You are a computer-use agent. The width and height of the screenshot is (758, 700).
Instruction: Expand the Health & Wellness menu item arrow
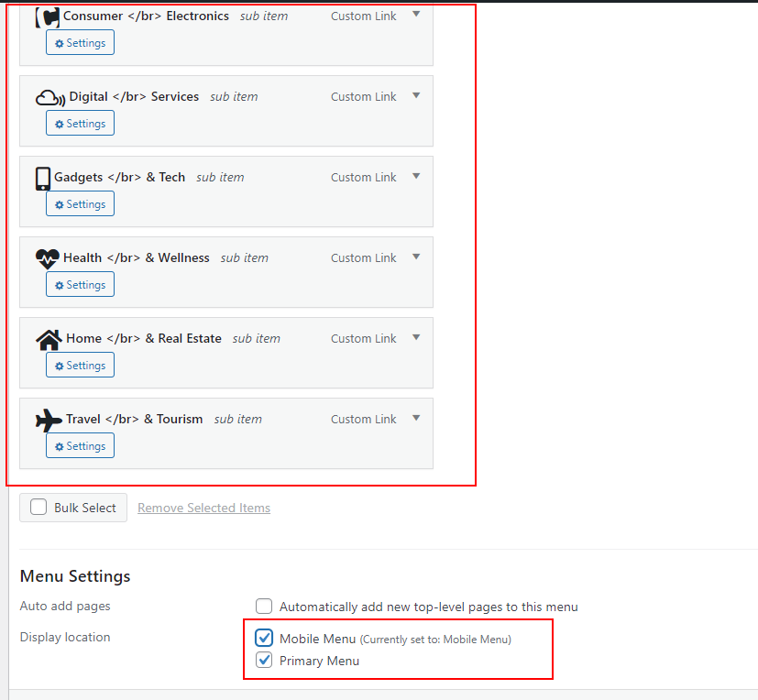coord(416,257)
